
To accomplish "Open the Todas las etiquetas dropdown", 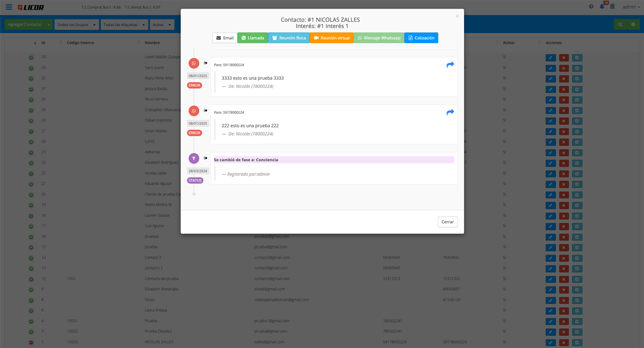I will click(x=124, y=25).
